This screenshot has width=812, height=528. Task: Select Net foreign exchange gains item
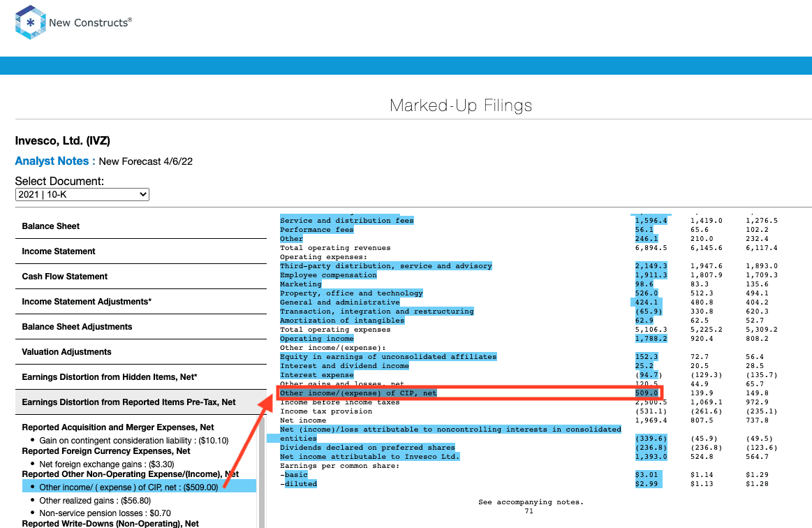click(x=107, y=464)
